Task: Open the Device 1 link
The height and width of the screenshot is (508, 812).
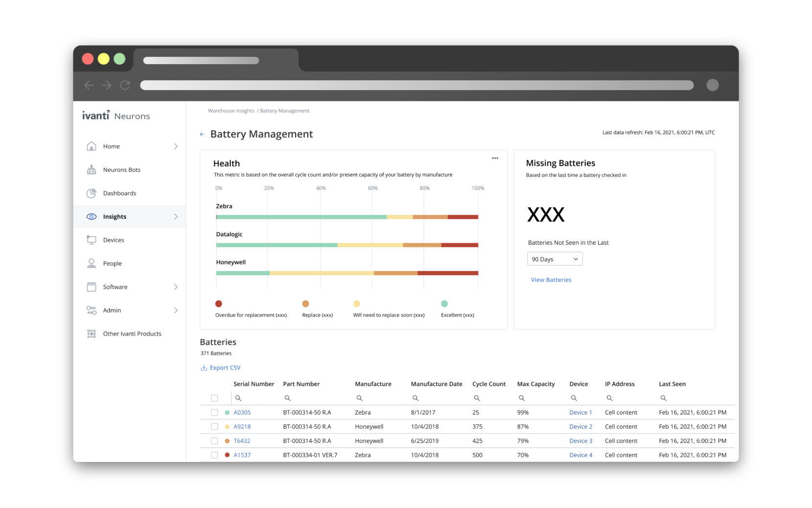Action: [581, 413]
